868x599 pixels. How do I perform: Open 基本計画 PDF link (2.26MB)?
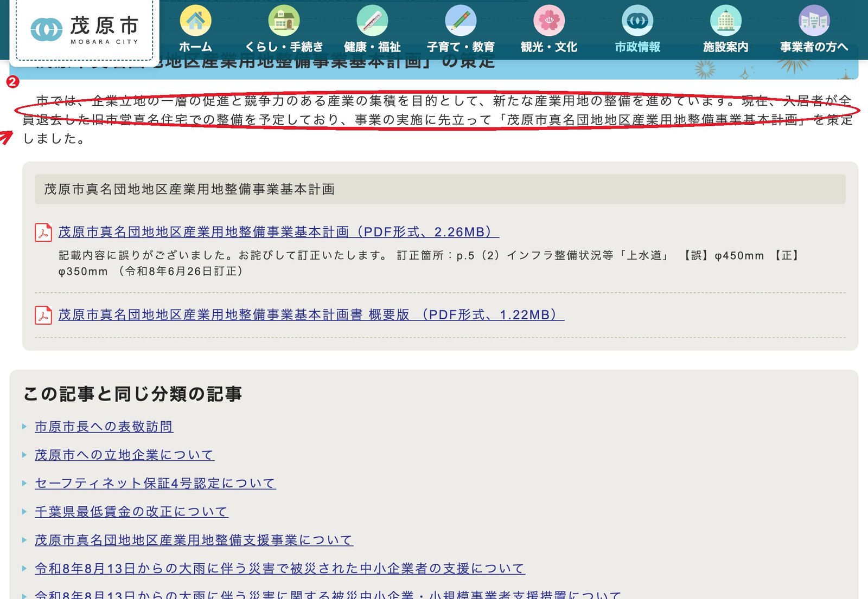279,232
